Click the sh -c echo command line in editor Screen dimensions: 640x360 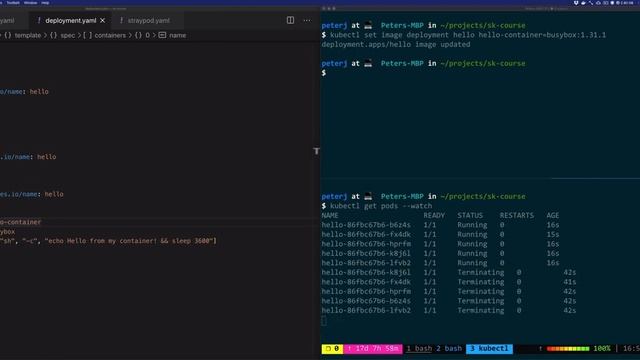[108, 241]
